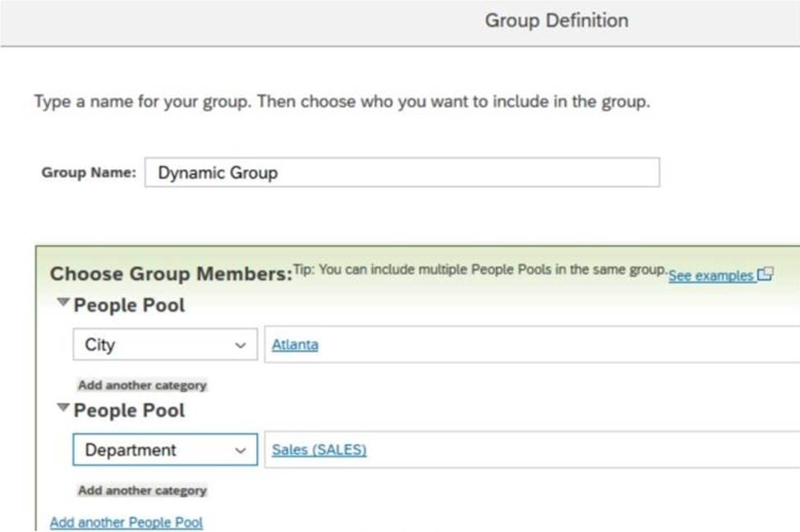
Task: Click the second People Pool heading text
Action: click(129, 410)
